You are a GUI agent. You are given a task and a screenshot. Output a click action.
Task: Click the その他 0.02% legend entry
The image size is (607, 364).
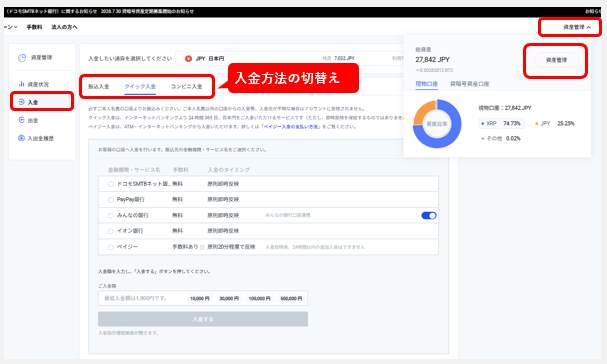(501, 138)
